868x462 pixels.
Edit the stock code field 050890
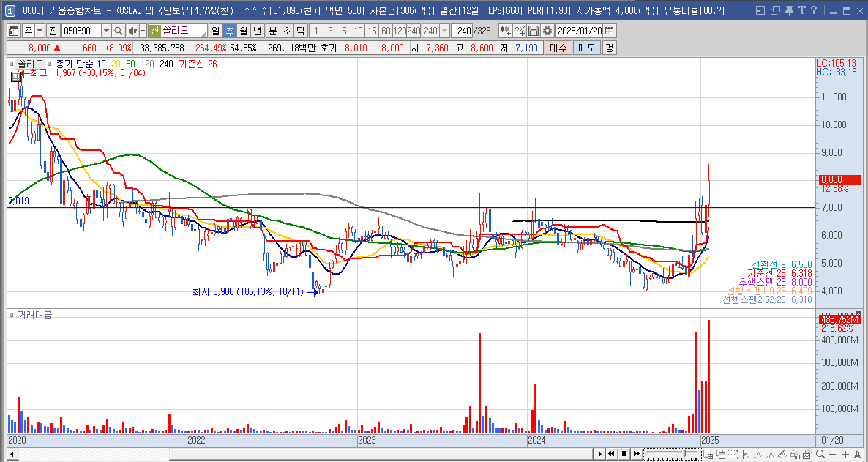click(81, 31)
